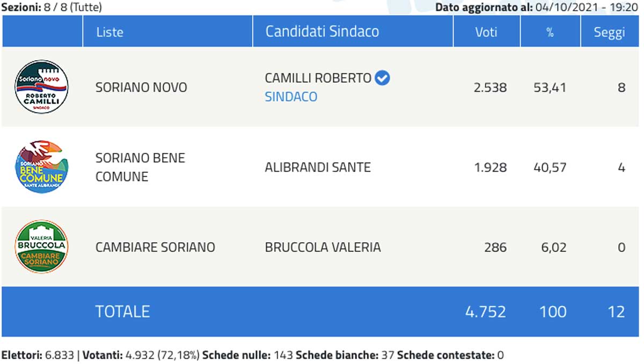Image resolution: width=644 pixels, height=364 pixels.
Task: Click the percentage column header
Action: point(550,32)
